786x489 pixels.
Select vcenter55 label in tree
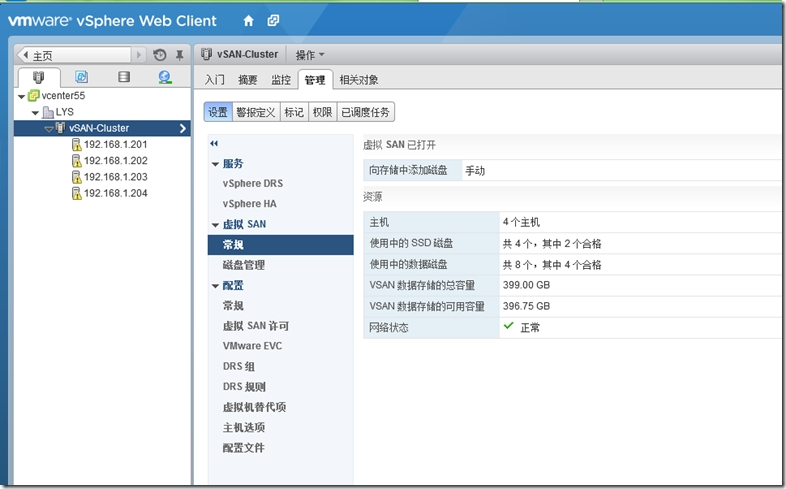63,95
